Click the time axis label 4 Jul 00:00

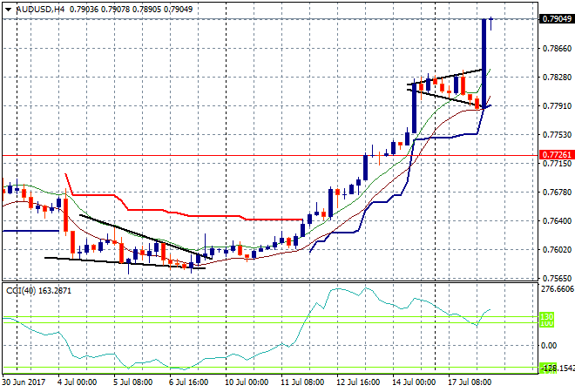click(77, 382)
